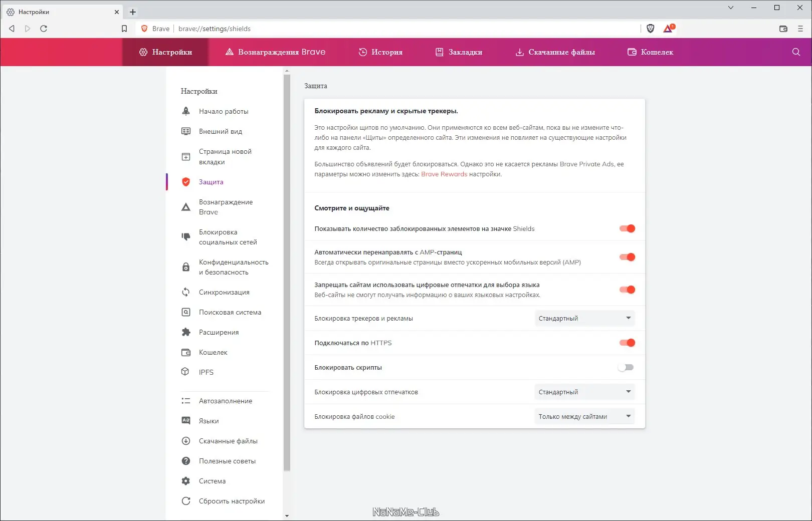The width and height of the screenshot is (812, 521).
Task: Open the Закладки tab
Action: pos(459,52)
